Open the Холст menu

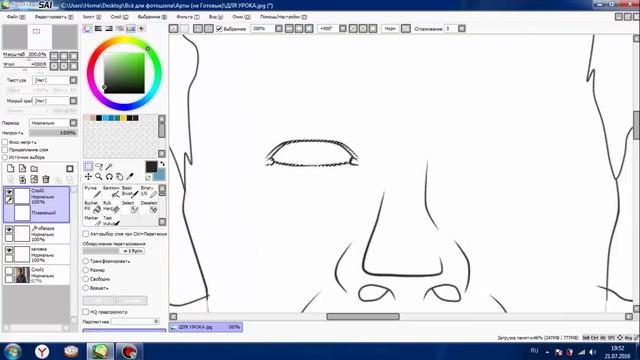click(x=92, y=17)
